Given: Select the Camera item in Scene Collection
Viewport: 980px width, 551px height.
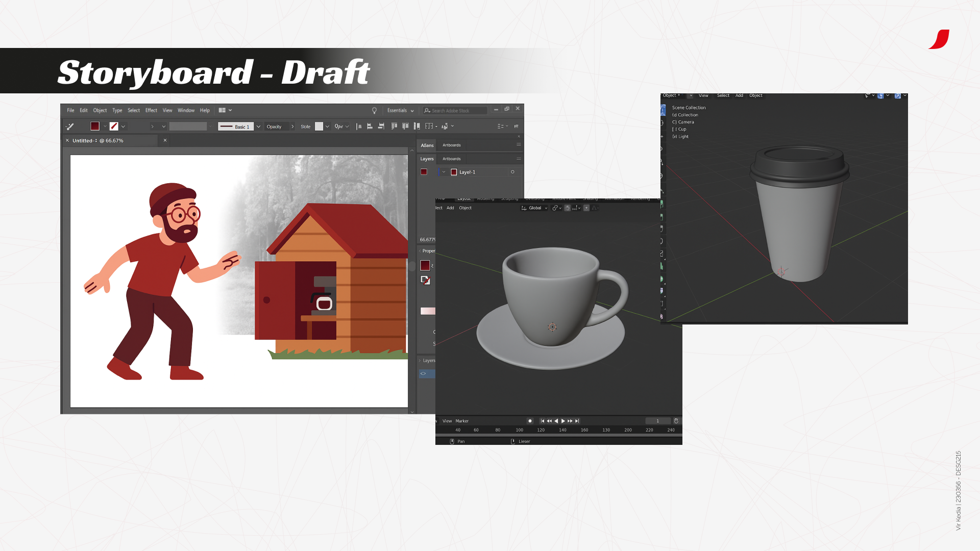Looking at the screenshot, I should 683,122.
